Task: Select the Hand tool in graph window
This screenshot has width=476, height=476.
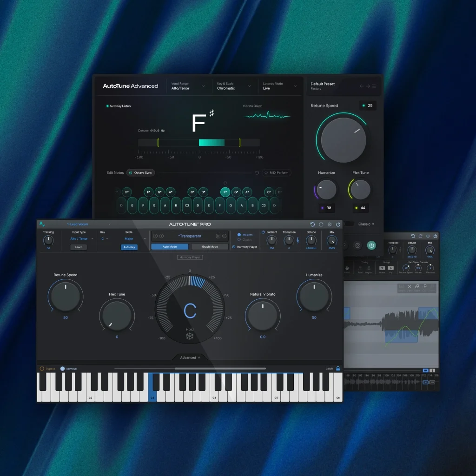Action: coord(347,268)
